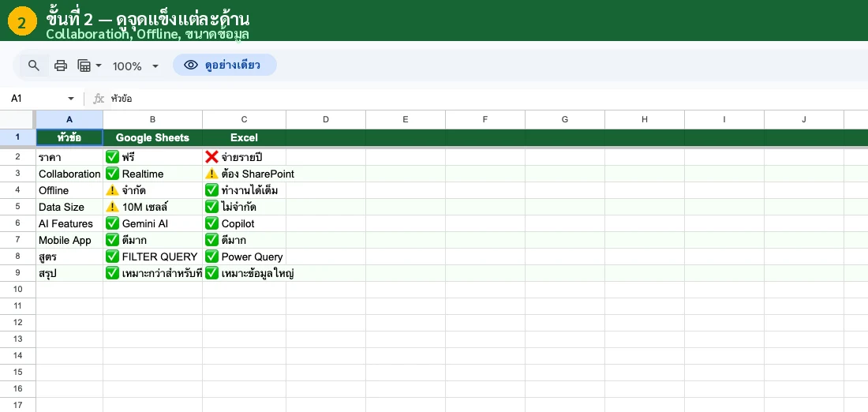Viewport: 868px width, 412px height.
Task: Select row 14 header
Action: point(17,355)
